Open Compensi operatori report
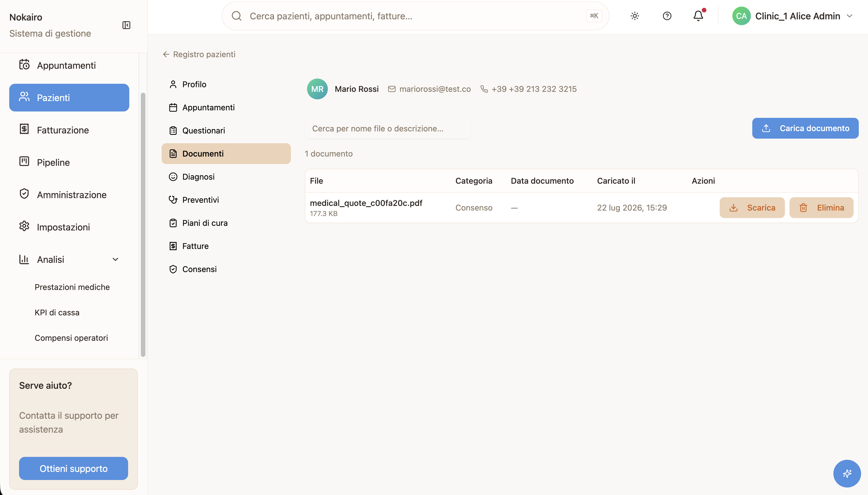 [x=71, y=338]
